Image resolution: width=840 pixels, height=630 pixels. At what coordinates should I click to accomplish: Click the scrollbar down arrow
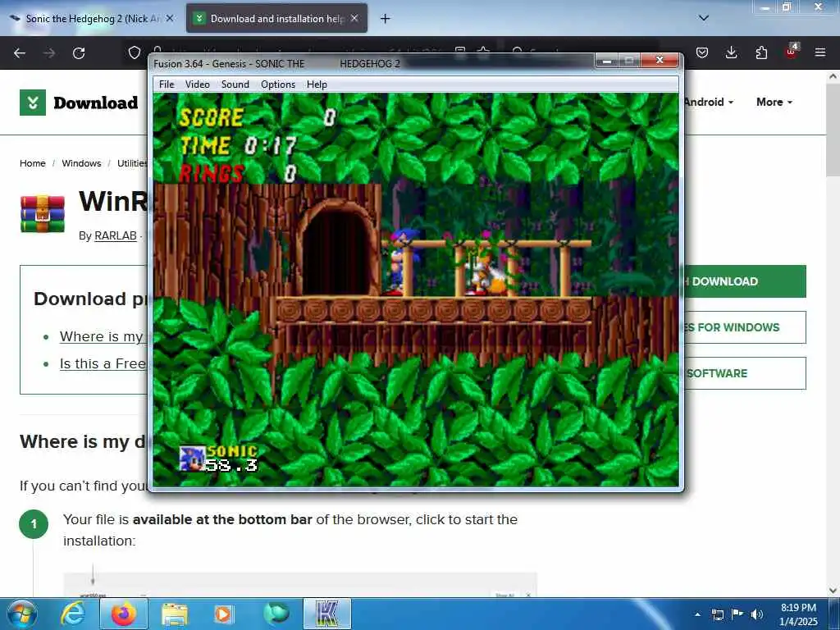coord(833,591)
